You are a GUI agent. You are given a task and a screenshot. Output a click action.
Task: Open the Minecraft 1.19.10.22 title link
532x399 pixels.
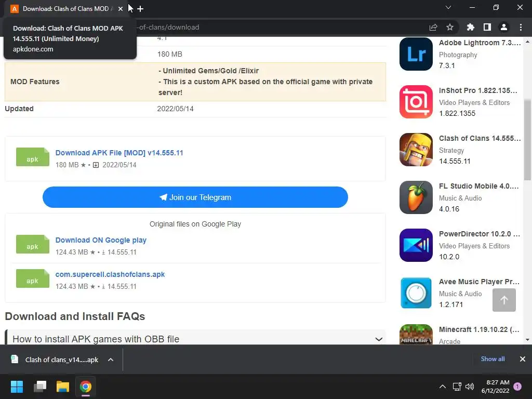click(479, 330)
